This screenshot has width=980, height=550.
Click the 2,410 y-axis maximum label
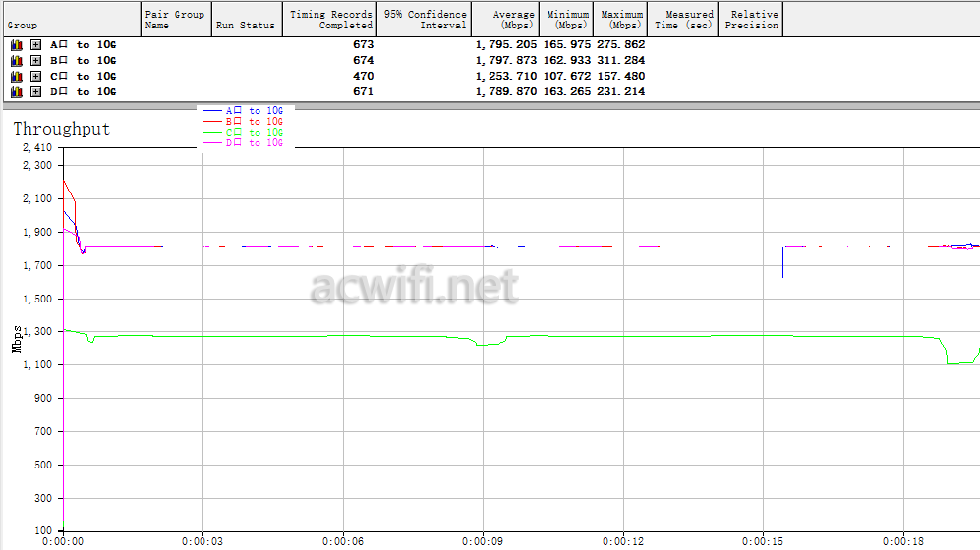coord(37,148)
